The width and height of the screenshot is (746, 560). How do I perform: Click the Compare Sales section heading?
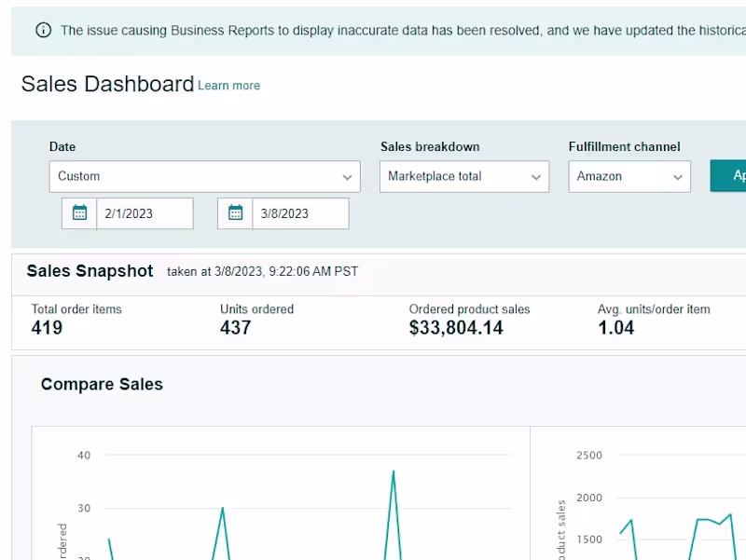coord(102,384)
